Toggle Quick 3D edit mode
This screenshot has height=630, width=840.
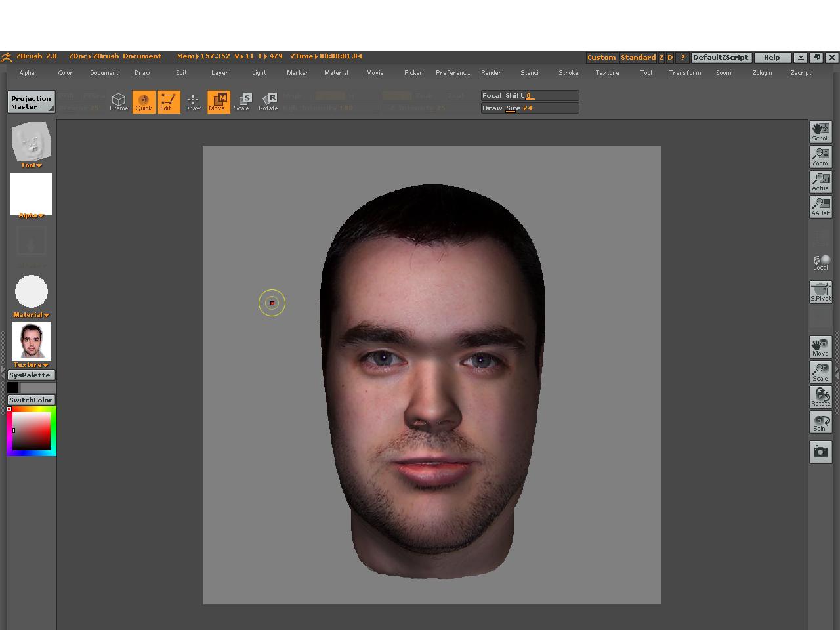click(x=144, y=102)
